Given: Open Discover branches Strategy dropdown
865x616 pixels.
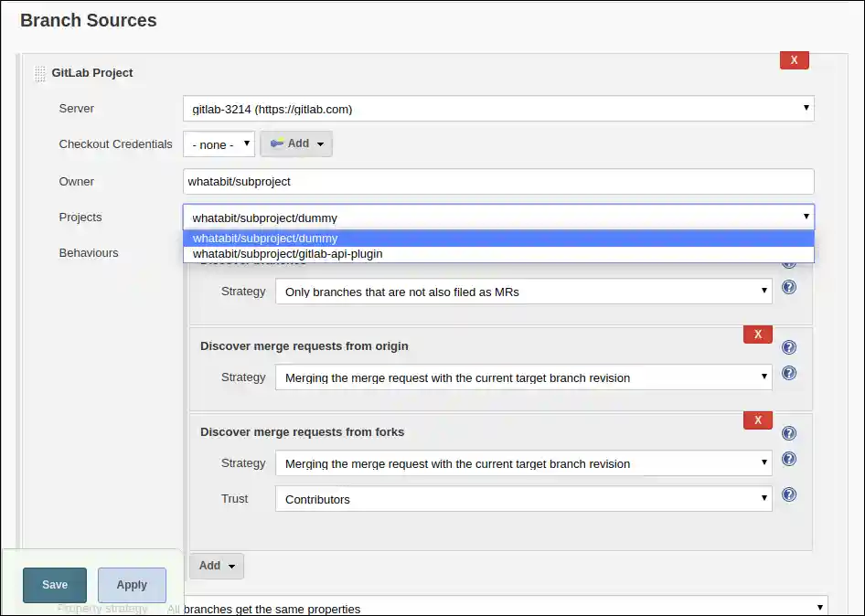Looking at the screenshot, I should tap(523, 292).
